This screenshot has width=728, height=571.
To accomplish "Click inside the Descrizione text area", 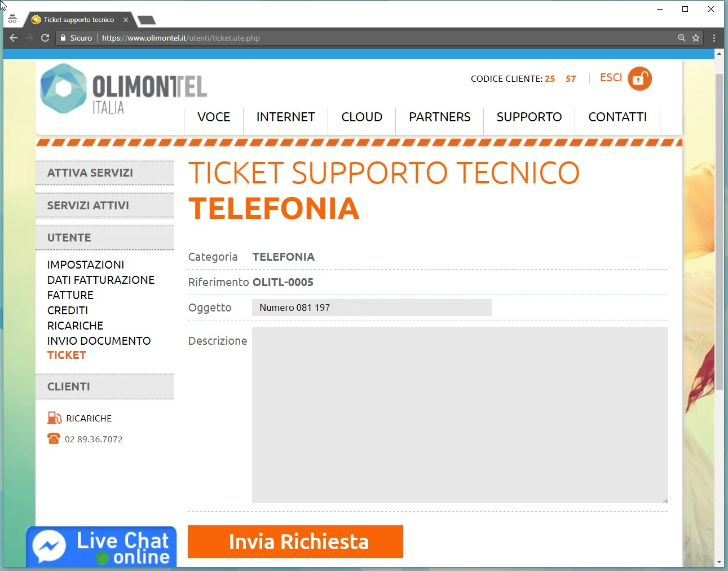I will 460,415.
